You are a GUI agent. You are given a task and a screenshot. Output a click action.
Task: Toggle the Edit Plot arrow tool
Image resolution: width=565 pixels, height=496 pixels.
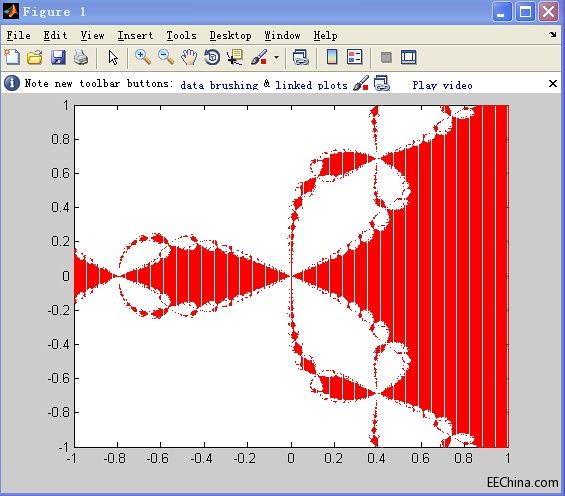tap(113, 57)
